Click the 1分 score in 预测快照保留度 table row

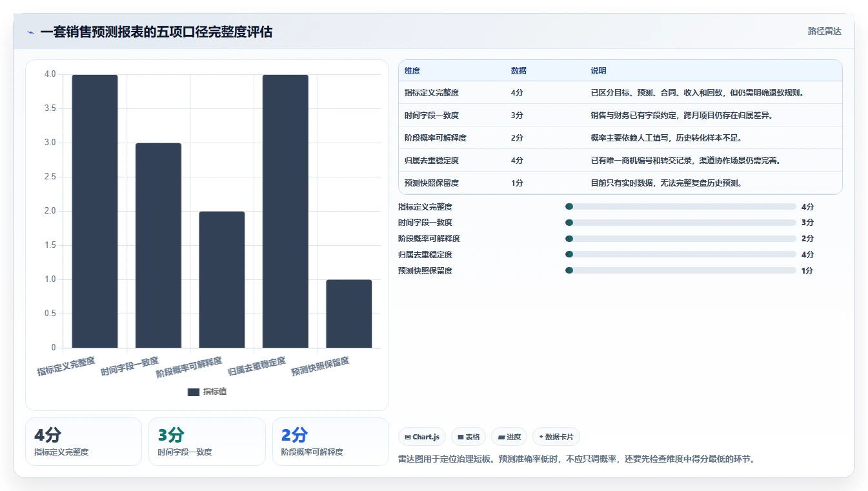click(x=517, y=183)
